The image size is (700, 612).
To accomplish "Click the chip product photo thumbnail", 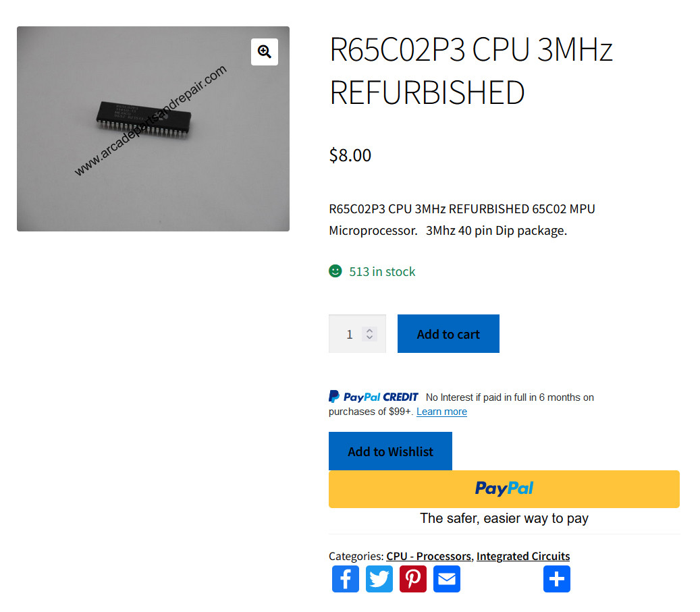I will 153,129.
